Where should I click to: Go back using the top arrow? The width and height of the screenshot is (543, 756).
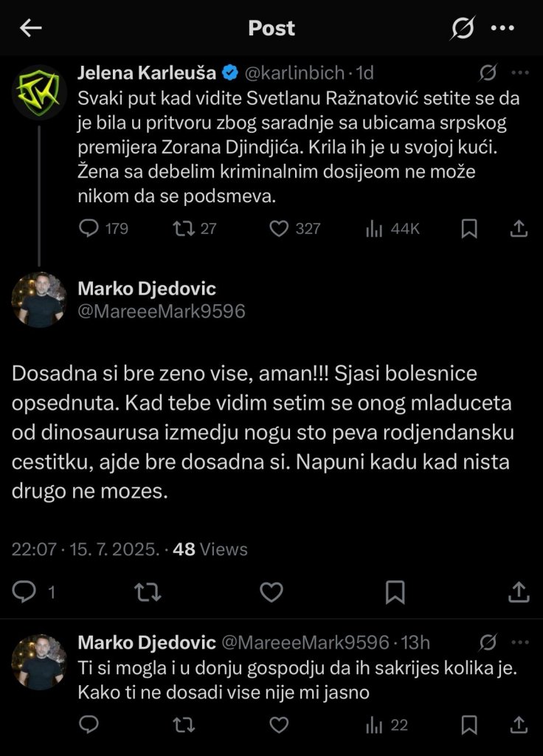31,28
